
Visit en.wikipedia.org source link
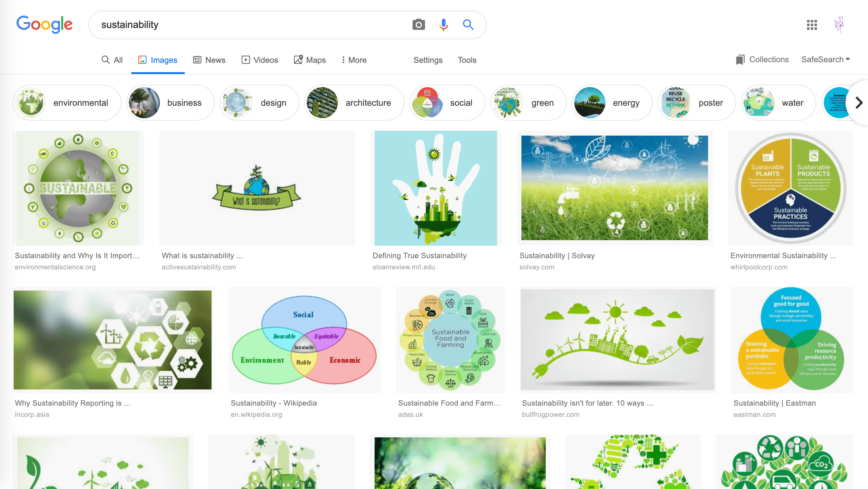coord(256,415)
